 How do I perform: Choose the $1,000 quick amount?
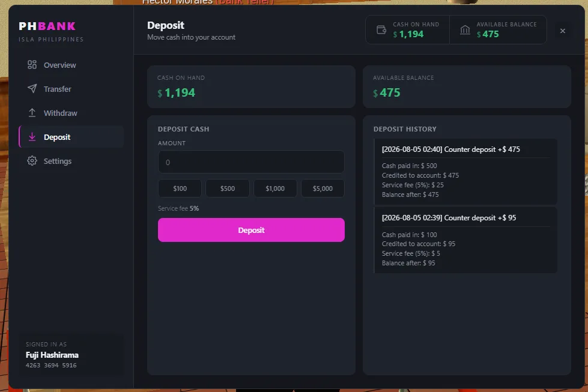tap(275, 188)
